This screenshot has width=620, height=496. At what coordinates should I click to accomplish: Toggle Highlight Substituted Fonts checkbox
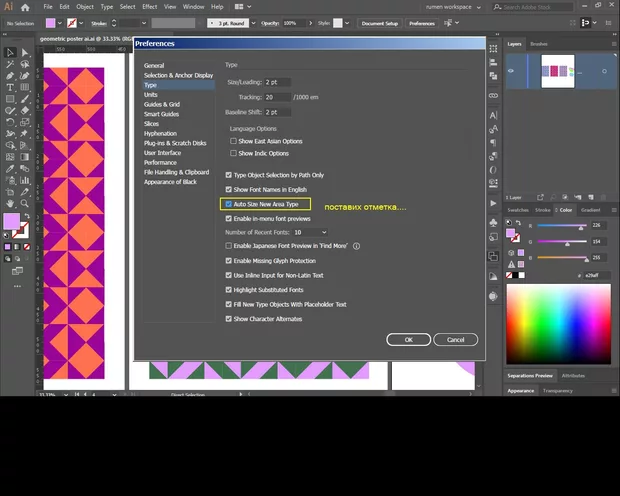tap(228, 290)
